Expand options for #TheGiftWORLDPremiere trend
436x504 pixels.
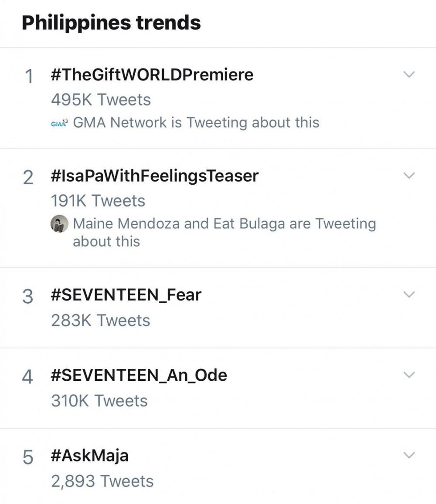click(409, 74)
